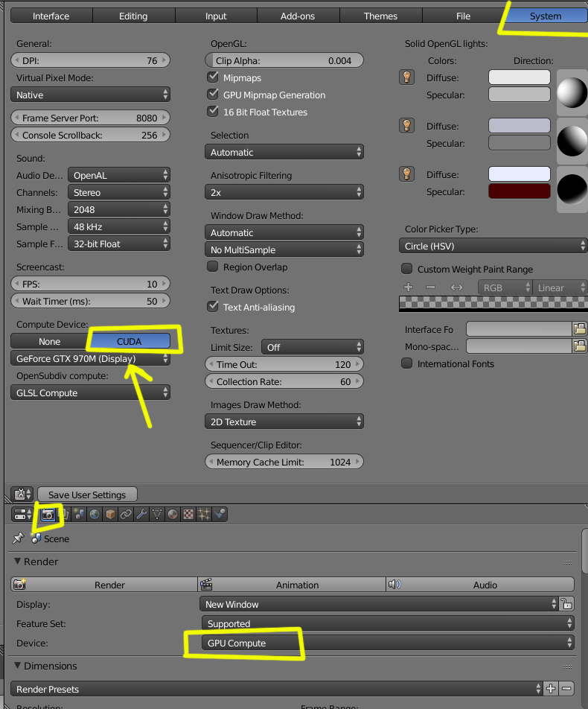Click the Clip Alpha slider
Image resolution: width=588 pixels, height=709 pixels.
point(284,60)
